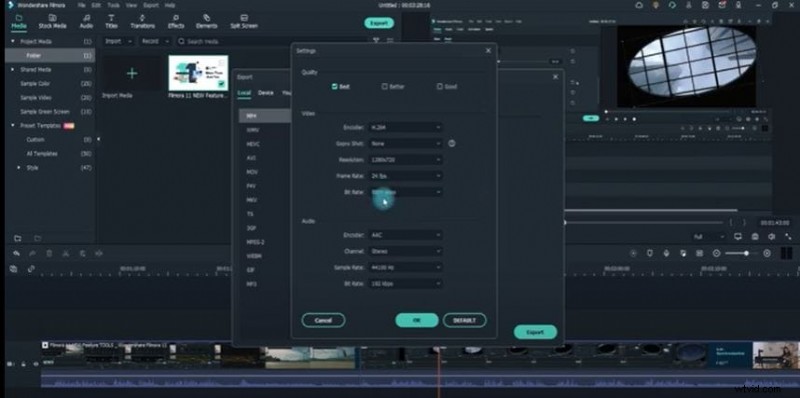Click the monitor display icon under preview
This screenshot has width=800, height=398.
[x=738, y=237]
